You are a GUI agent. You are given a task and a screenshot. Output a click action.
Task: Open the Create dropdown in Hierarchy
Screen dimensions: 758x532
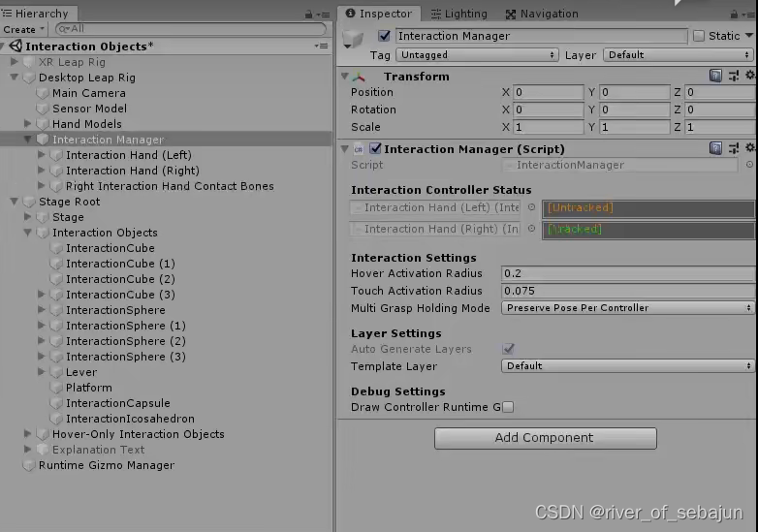click(23, 29)
